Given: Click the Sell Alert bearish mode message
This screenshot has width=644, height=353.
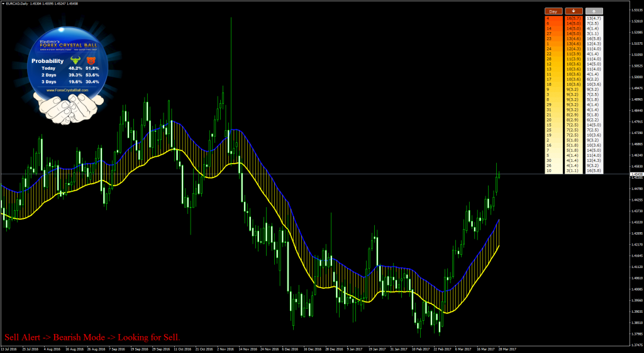Looking at the screenshot, I should pos(92,338).
